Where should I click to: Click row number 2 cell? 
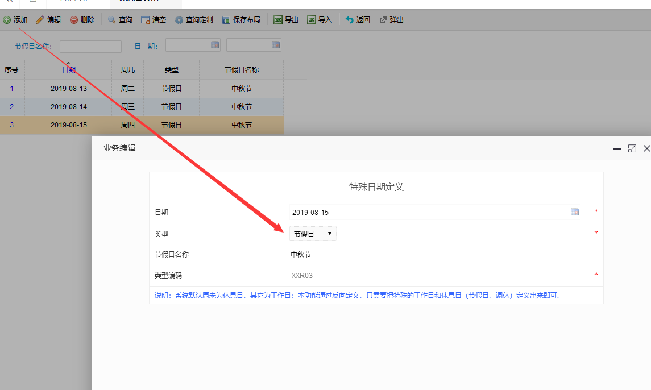12,107
